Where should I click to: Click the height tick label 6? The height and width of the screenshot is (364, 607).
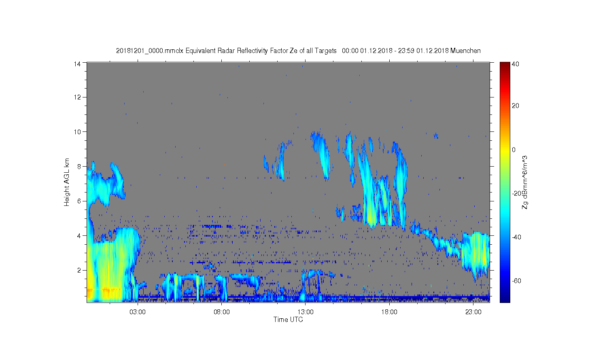79,201
